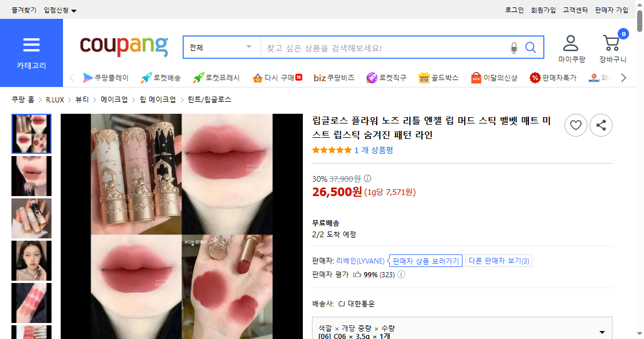Add product to wishlist with heart icon
The width and height of the screenshot is (644, 339).
(575, 125)
